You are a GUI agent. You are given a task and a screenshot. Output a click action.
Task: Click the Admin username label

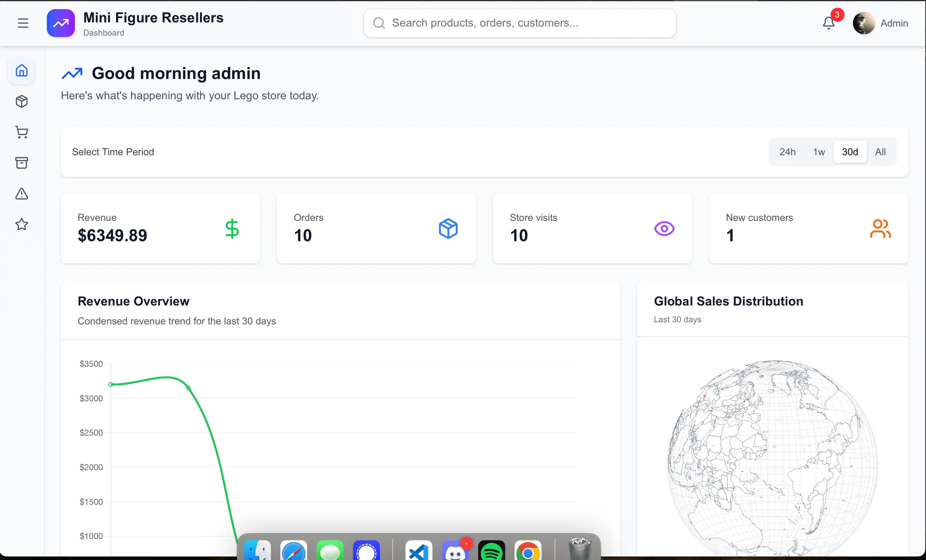coord(894,23)
